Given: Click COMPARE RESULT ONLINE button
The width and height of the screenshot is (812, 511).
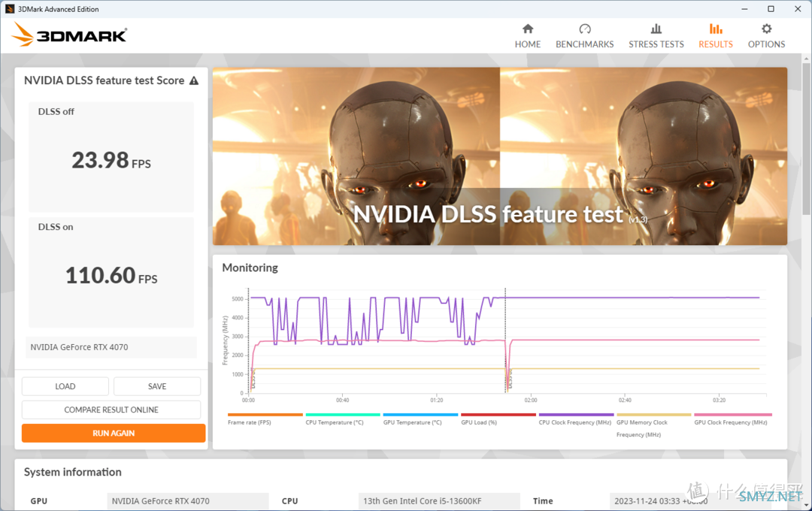Looking at the screenshot, I should click(x=111, y=410).
